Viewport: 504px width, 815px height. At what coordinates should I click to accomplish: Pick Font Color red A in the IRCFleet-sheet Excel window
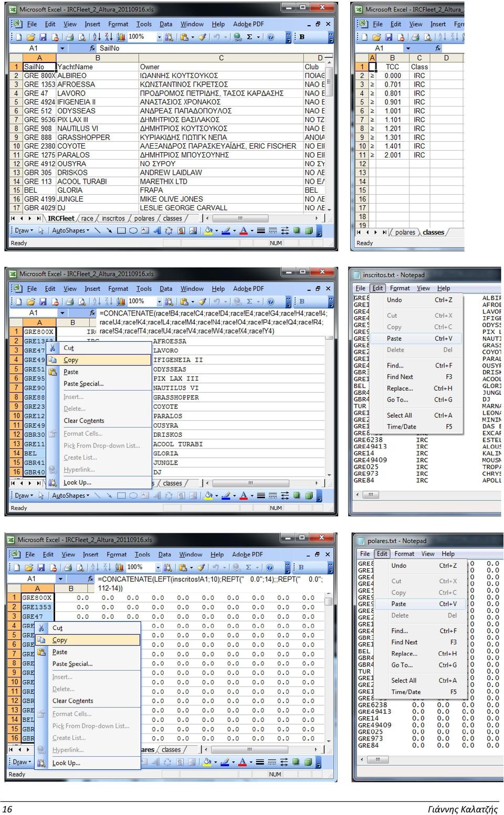243,231
